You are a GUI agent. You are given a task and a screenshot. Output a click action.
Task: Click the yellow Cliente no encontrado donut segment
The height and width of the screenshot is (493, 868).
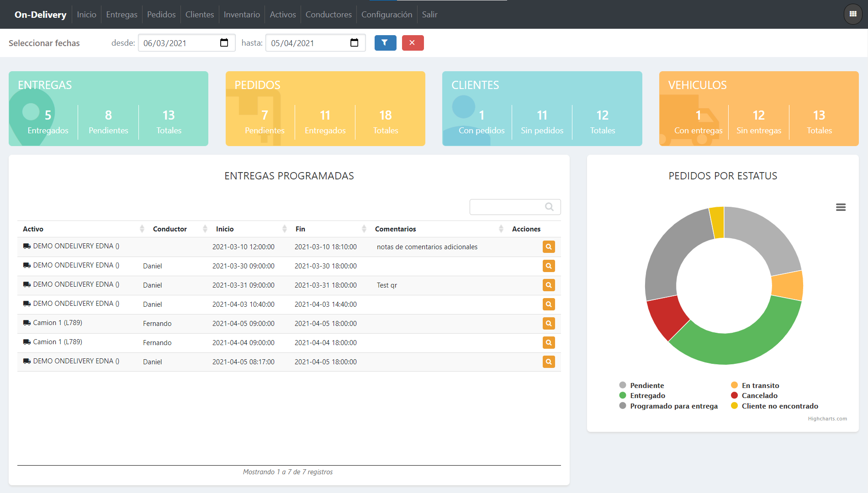pos(717,222)
